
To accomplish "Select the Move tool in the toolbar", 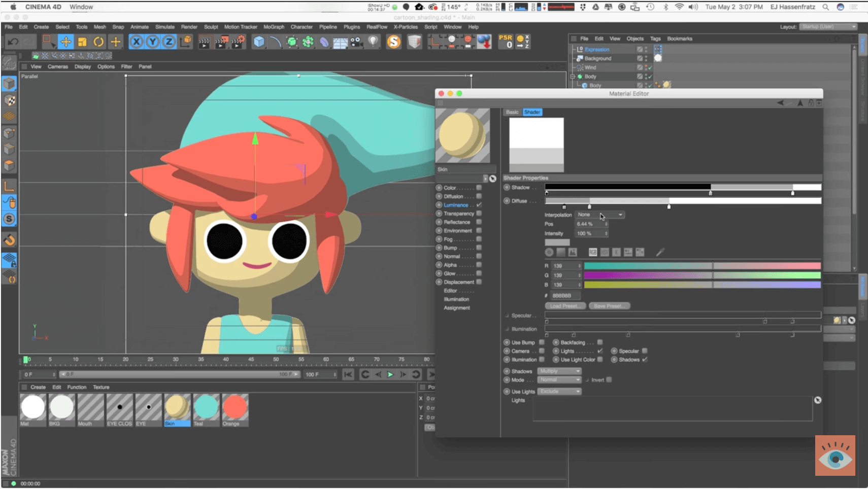I will pyautogui.click(x=65, y=42).
